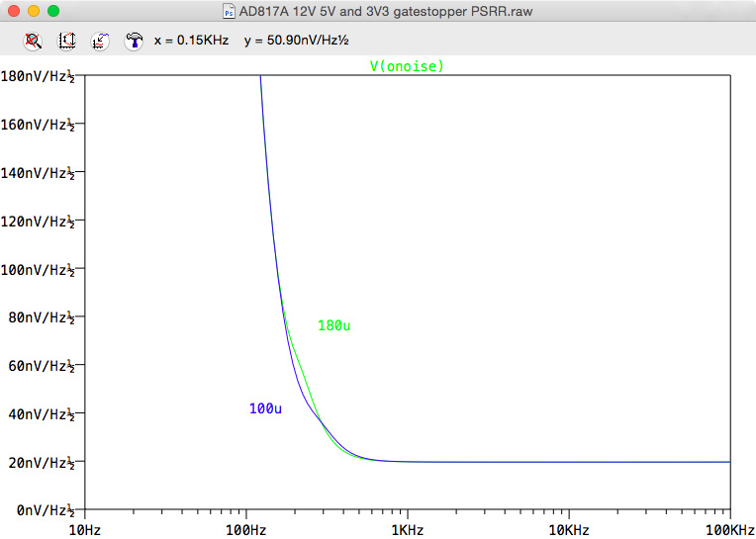
Task: Click the document icon in the title bar
Action: click(229, 11)
